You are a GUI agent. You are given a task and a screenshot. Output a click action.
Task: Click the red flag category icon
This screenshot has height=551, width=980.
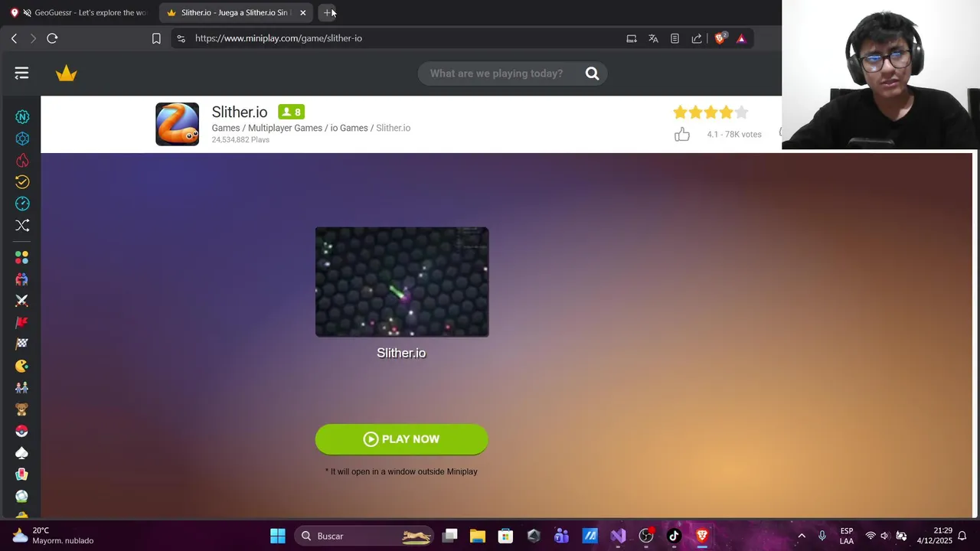(21, 323)
